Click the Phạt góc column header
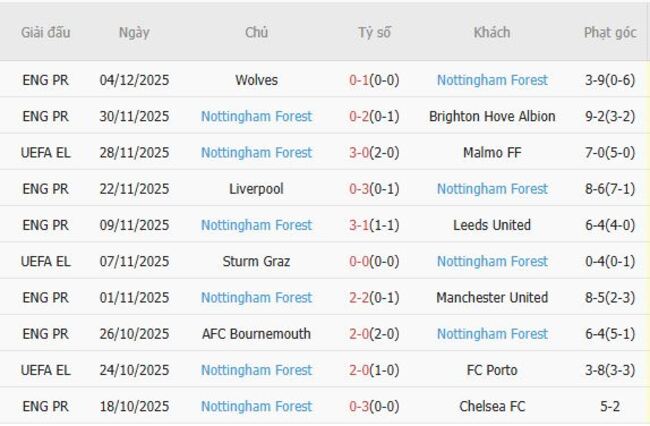Image resolution: width=650 pixels, height=426 pixels. [x=610, y=32]
